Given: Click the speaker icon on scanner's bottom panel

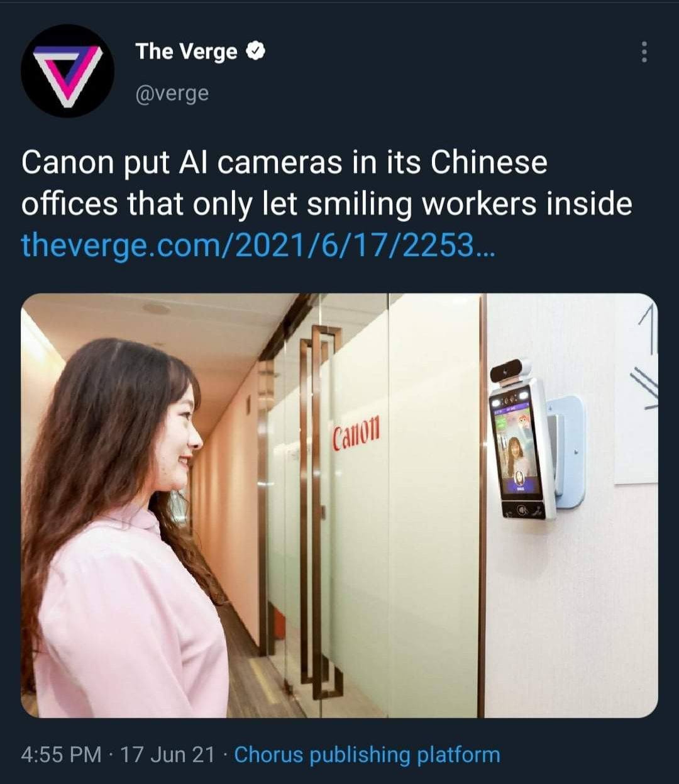Looking at the screenshot, I should pyautogui.click(x=522, y=510).
